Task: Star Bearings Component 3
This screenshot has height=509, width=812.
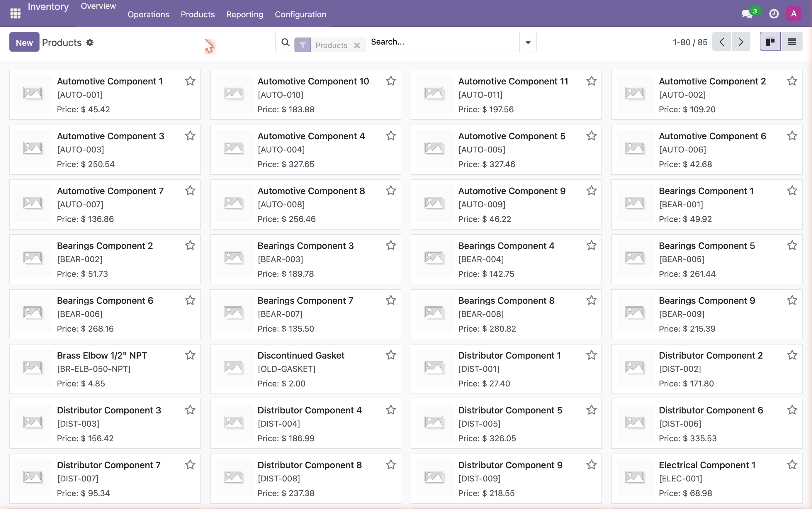Action: click(391, 245)
